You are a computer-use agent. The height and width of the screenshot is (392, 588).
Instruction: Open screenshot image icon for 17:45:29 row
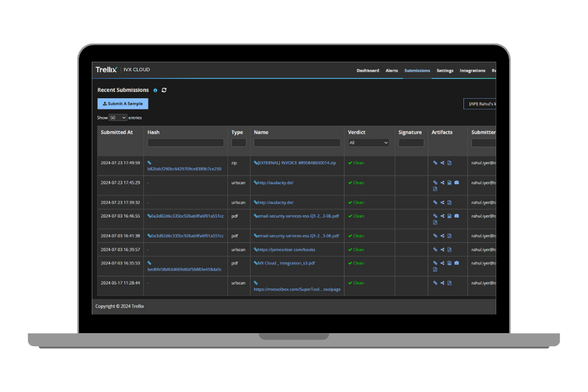pyautogui.click(x=449, y=183)
